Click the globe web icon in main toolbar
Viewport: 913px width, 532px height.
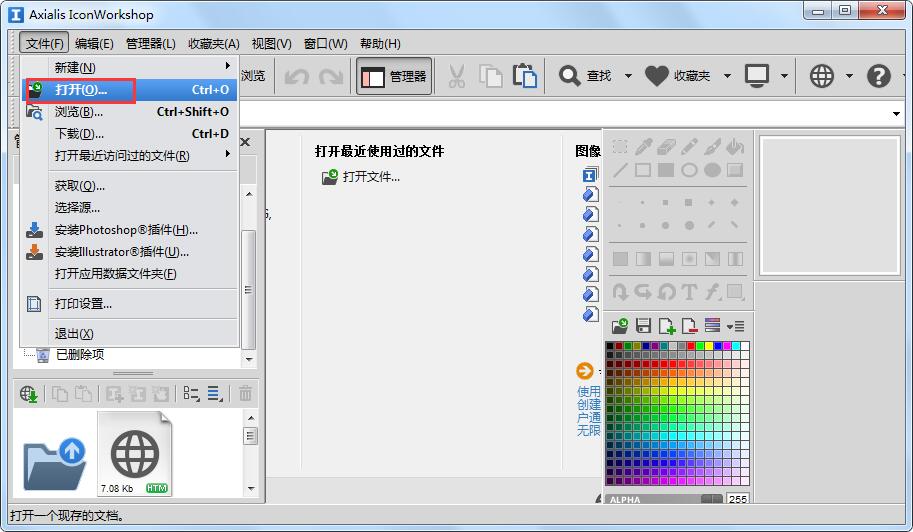822,76
